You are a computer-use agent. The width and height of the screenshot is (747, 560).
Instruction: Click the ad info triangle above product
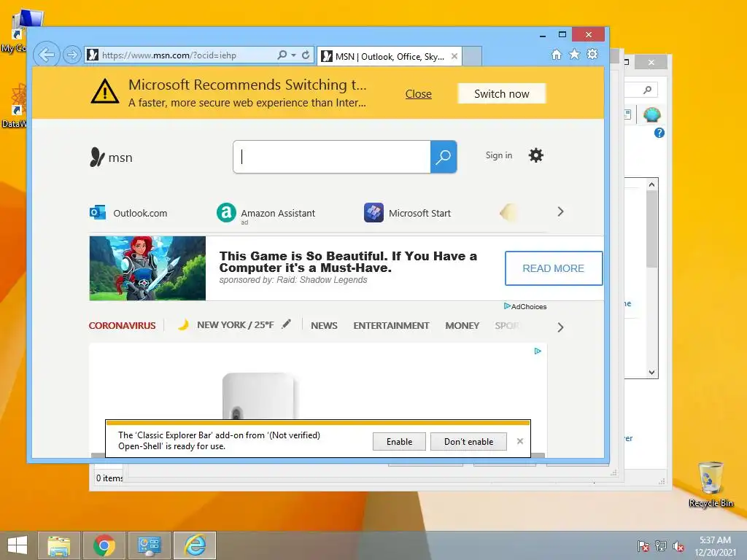coord(538,351)
